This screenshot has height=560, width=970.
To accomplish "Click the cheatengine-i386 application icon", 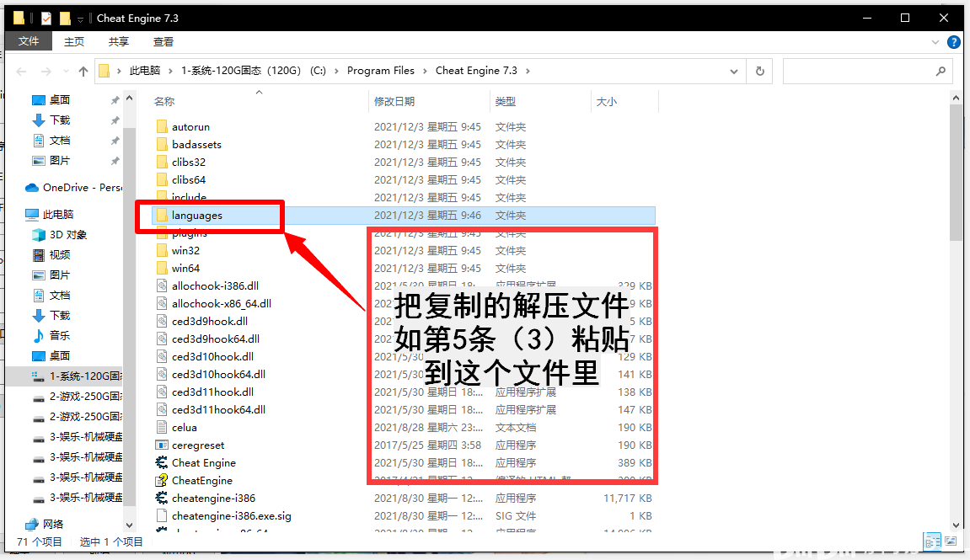I will tap(162, 499).
